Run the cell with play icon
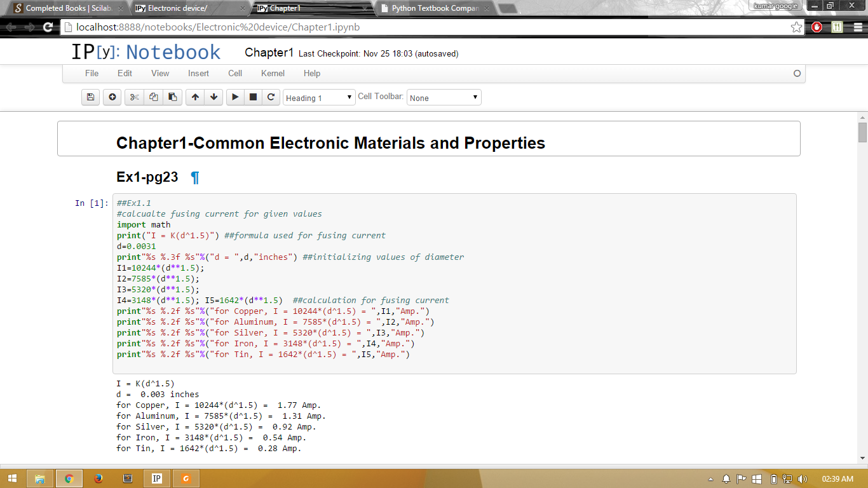 235,97
